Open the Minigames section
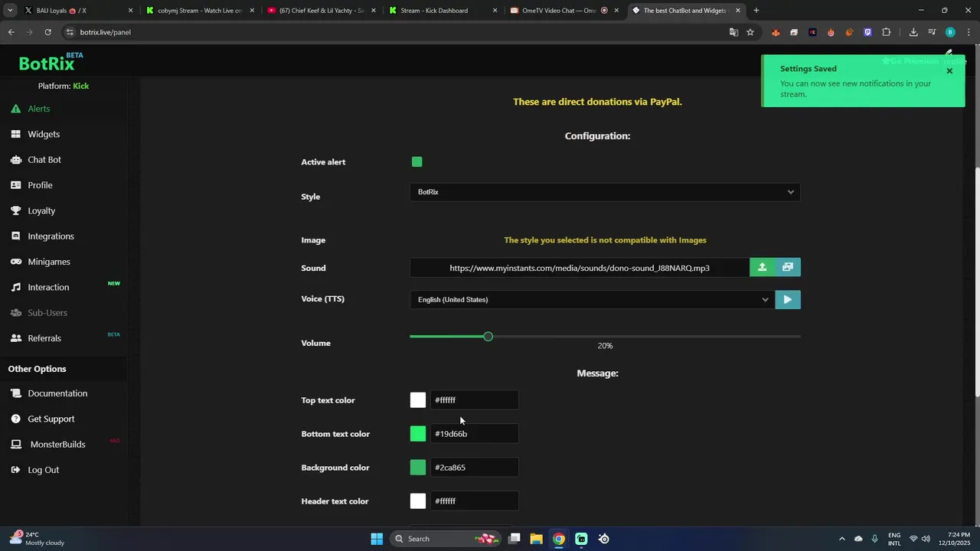 click(49, 262)
